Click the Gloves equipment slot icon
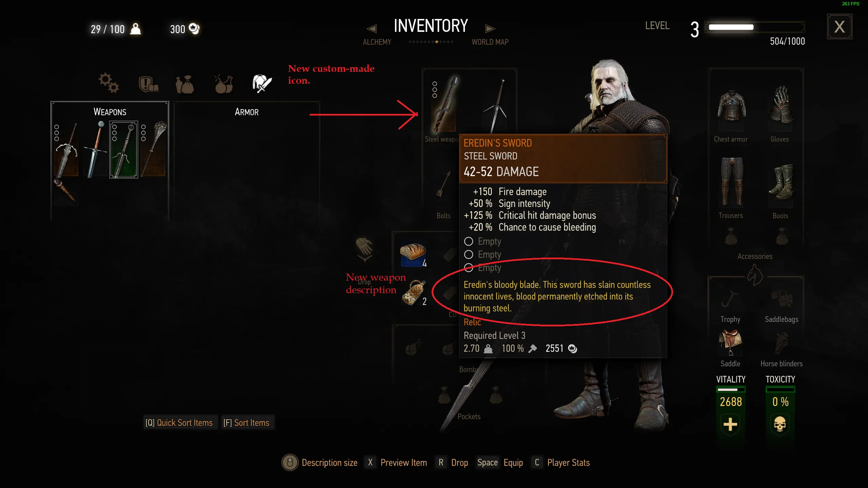The width and height of the screenshot is (868, 488). tap(781, 105)
